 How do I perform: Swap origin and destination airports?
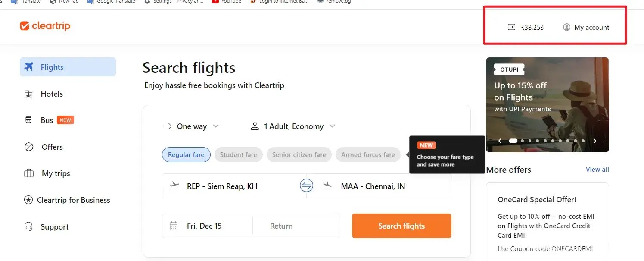click(x=306, y=186)
